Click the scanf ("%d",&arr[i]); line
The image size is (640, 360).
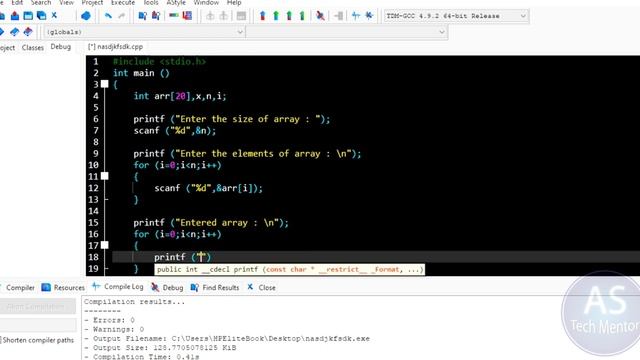point(209,188)
